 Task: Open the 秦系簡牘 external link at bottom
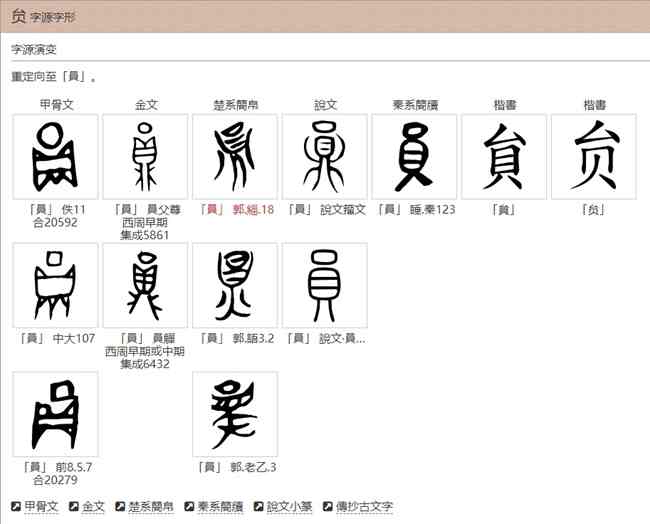pyautogui.click(x=220, y=506)
